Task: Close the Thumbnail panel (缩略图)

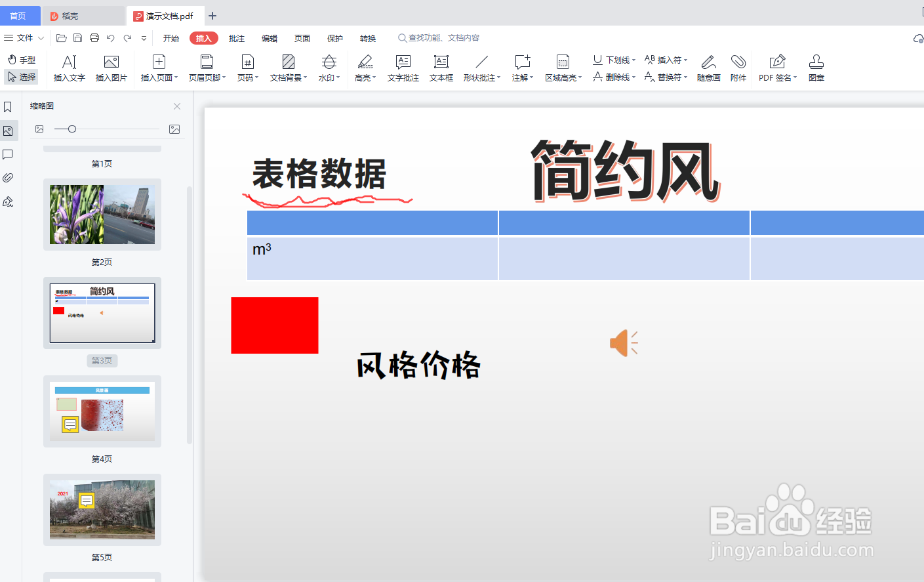Action: [177, 106]
